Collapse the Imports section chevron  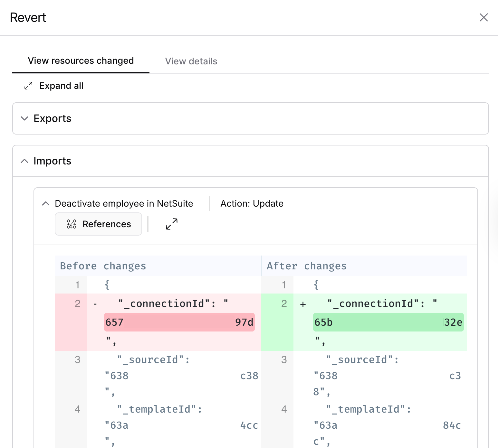[24, 161]
